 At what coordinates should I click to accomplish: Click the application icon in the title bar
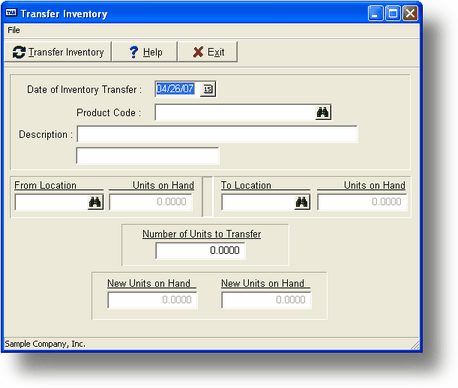[11, 13]
